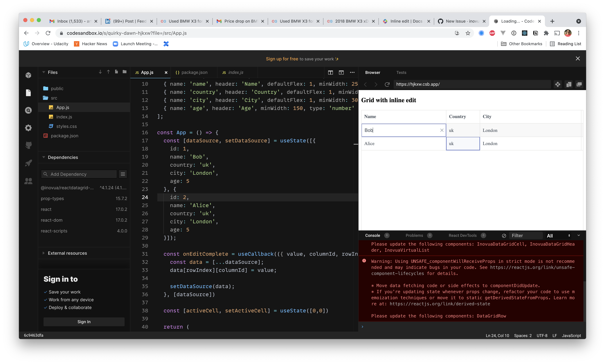
Task: Click the refresh icon in Browser panel
Action: tap(387, 84)
